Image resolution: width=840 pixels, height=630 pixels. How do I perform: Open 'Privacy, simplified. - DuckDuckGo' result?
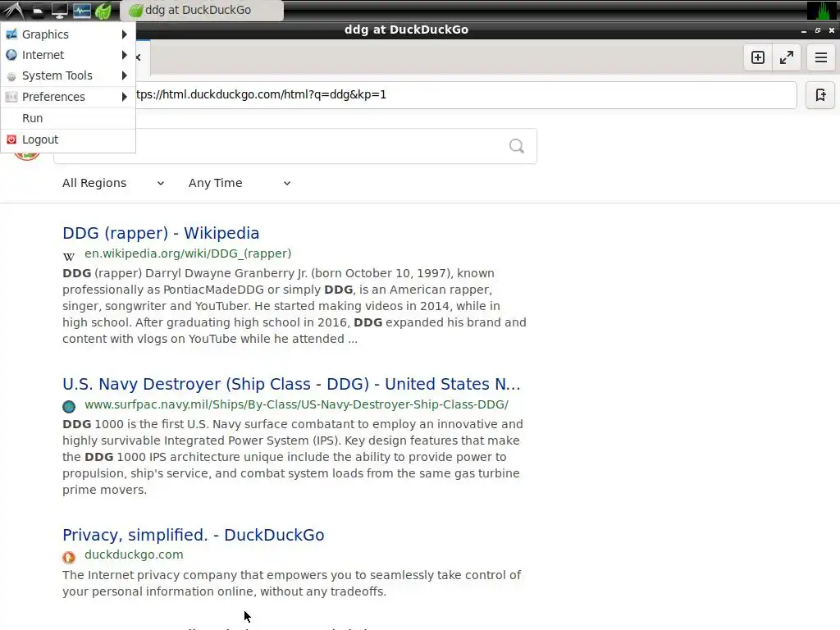pyautogui.click(x=194, y=535)
